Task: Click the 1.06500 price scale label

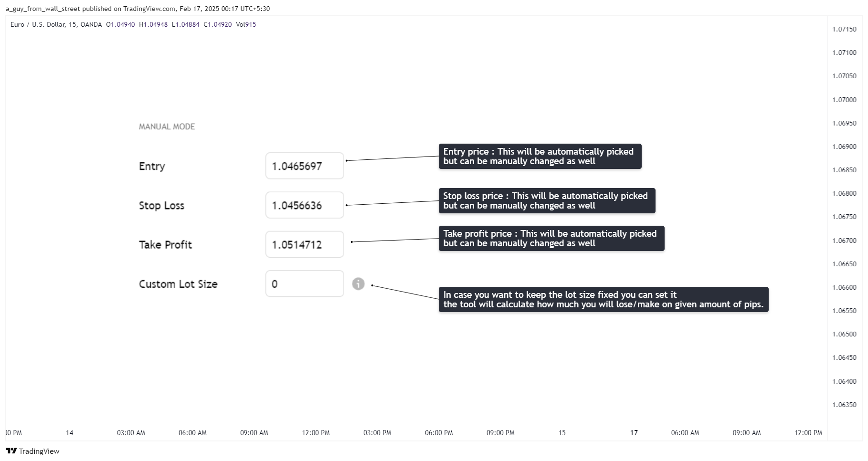Action: point(844,334)
